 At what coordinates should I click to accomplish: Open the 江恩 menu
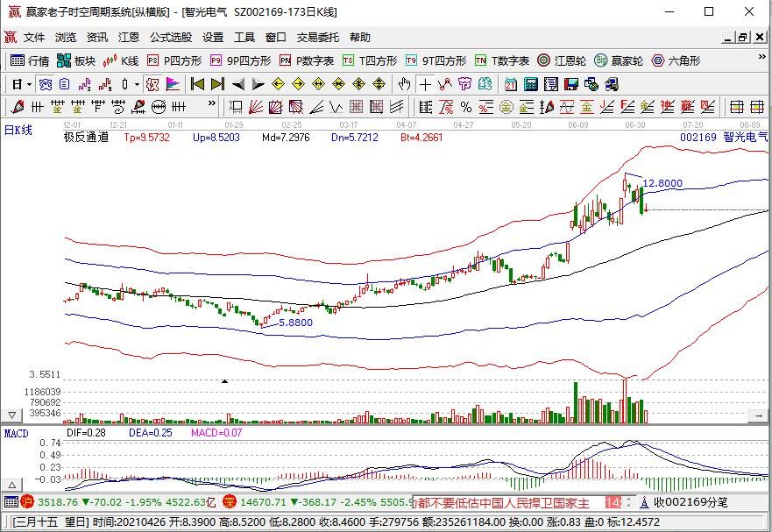click(x=129, y=38)
